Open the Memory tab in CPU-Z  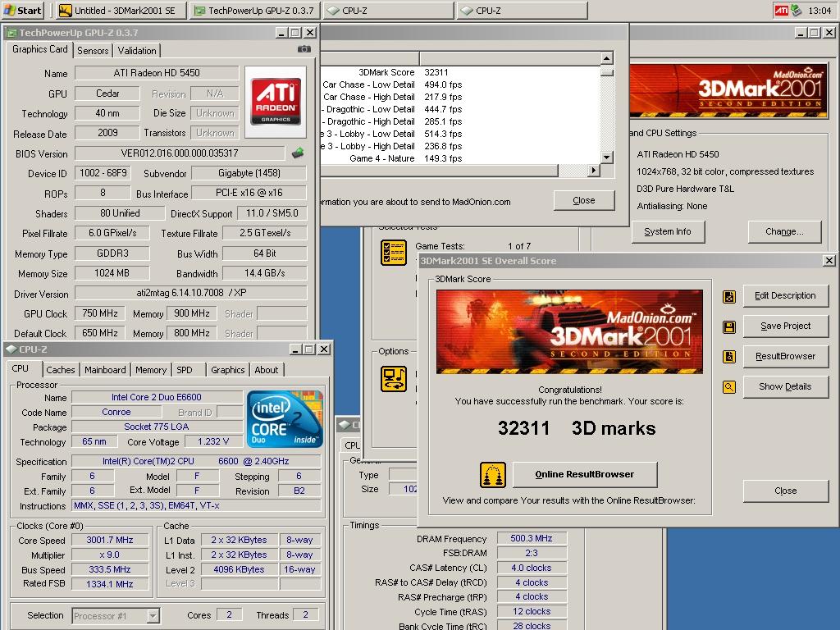click(x=151, y=370)
